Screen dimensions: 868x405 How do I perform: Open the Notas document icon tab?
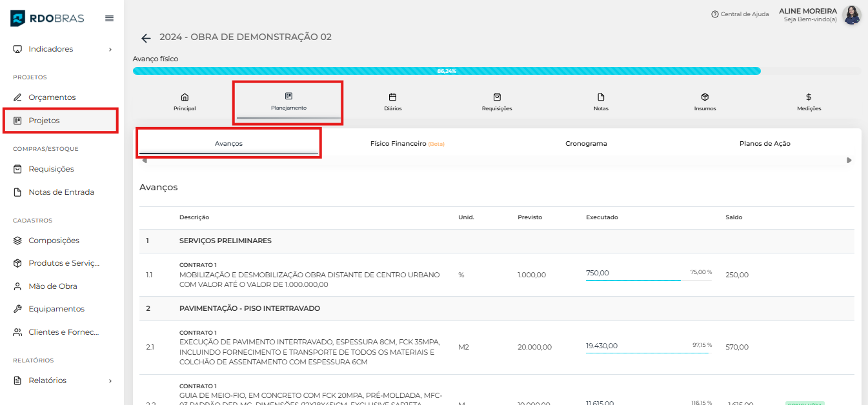[x=601, y=102]
